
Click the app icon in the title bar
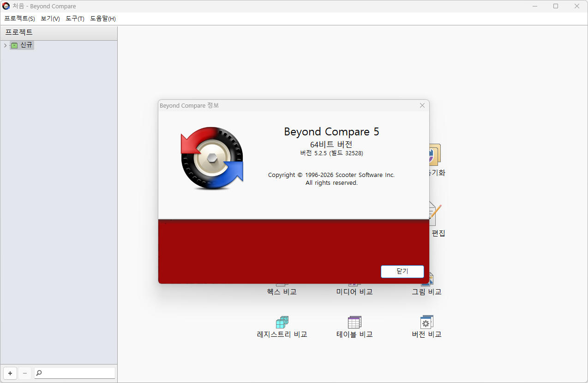pyautogui.click(x=6, y=6)
